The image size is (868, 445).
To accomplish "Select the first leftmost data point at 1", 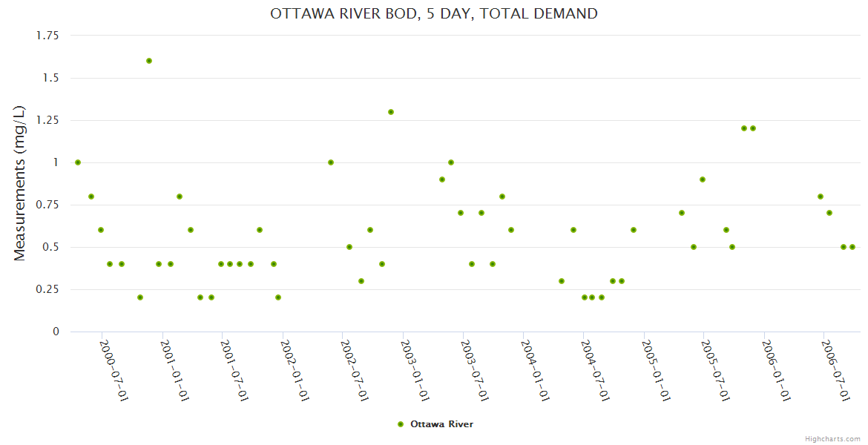I will [78, 162].
